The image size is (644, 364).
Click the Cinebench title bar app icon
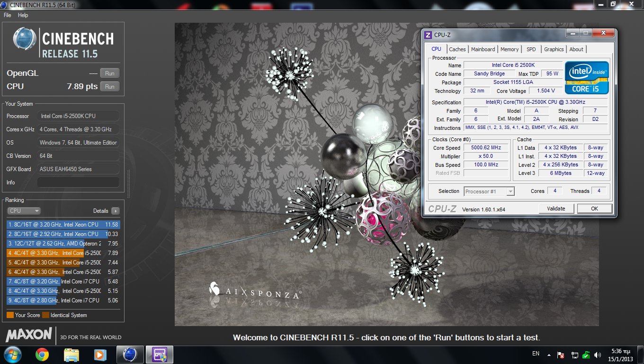tap(5, 4)
